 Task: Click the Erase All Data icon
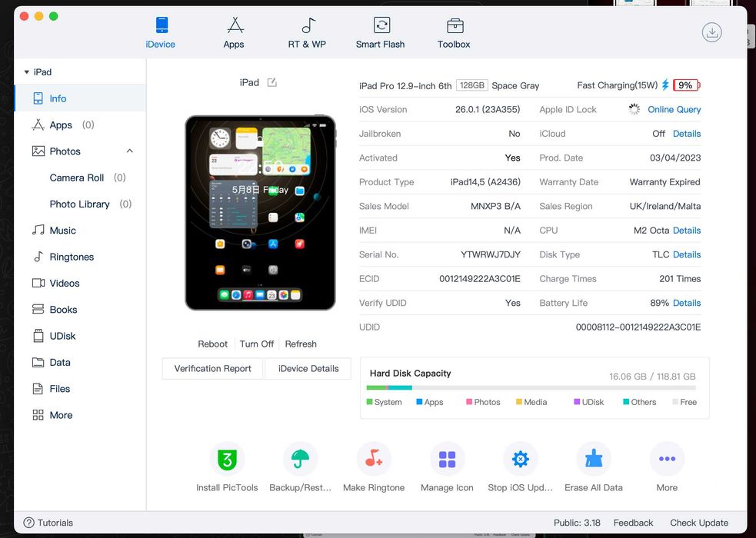pos(594,459)
